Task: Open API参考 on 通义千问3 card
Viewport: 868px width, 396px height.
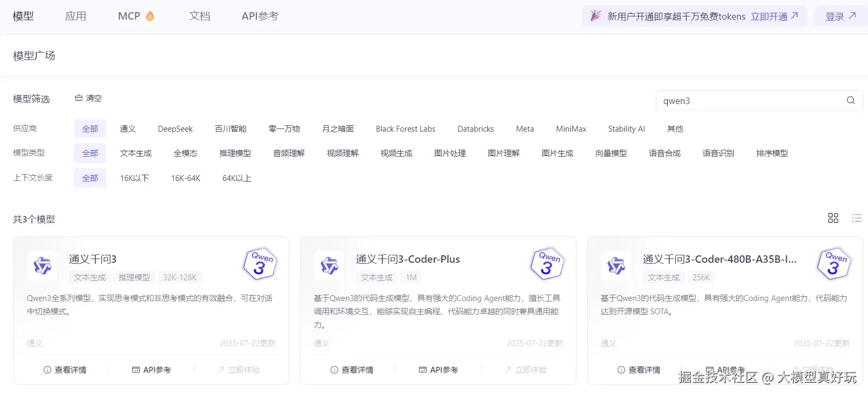Action: coord(151,370)
